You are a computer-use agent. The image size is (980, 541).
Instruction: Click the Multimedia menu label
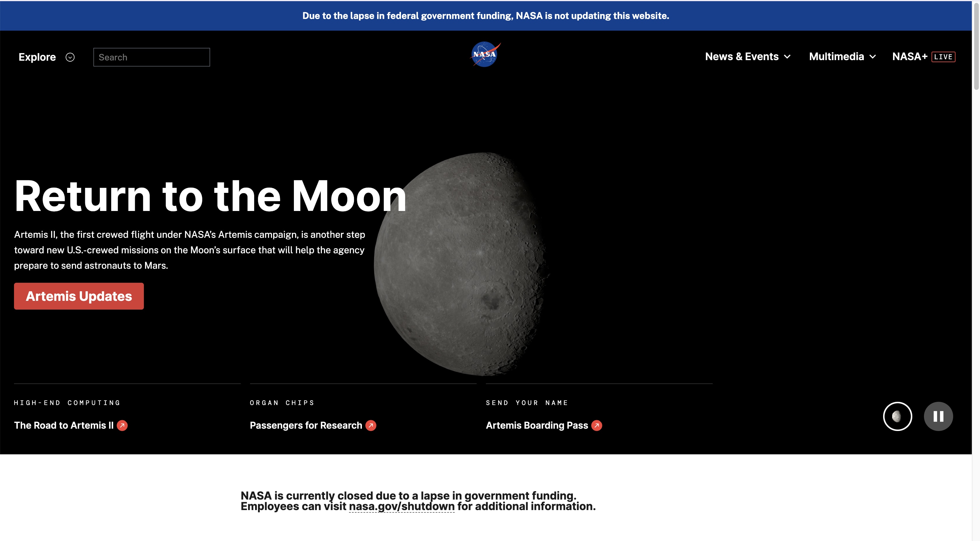[836, 57]
